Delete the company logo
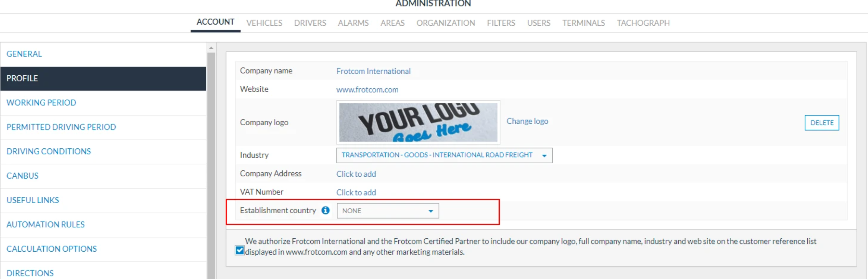Screen dimensions: 868x279 click(822, 123)
